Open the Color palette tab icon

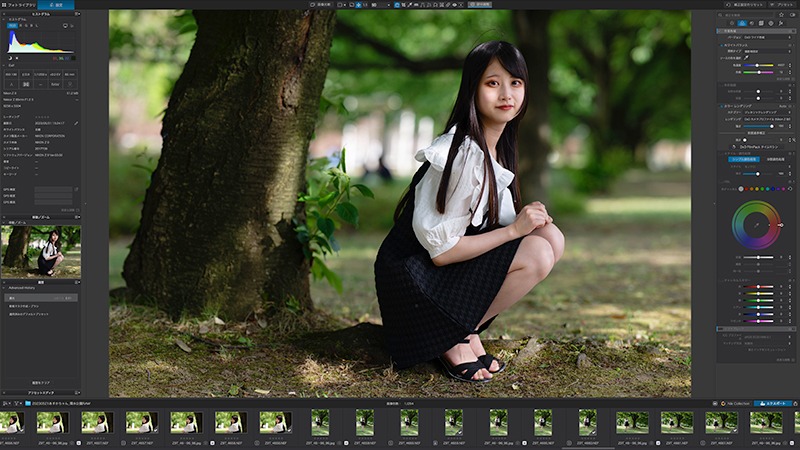(742, 23)
